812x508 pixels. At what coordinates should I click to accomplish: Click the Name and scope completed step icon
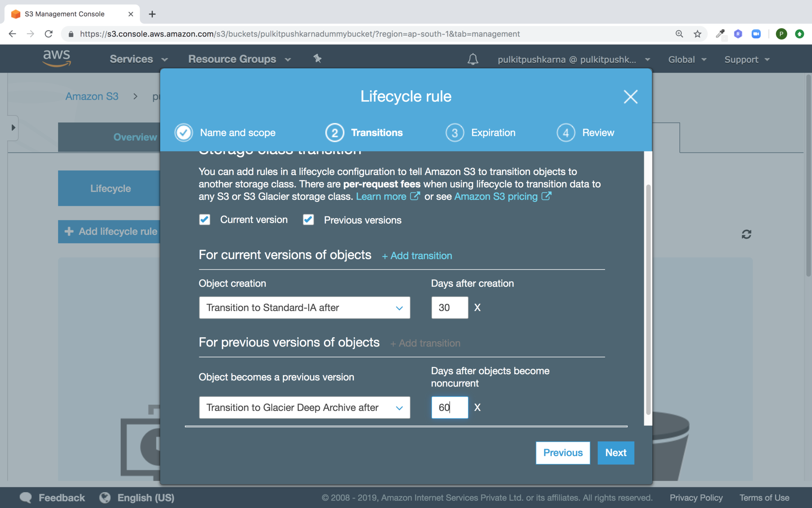point(184,132)
